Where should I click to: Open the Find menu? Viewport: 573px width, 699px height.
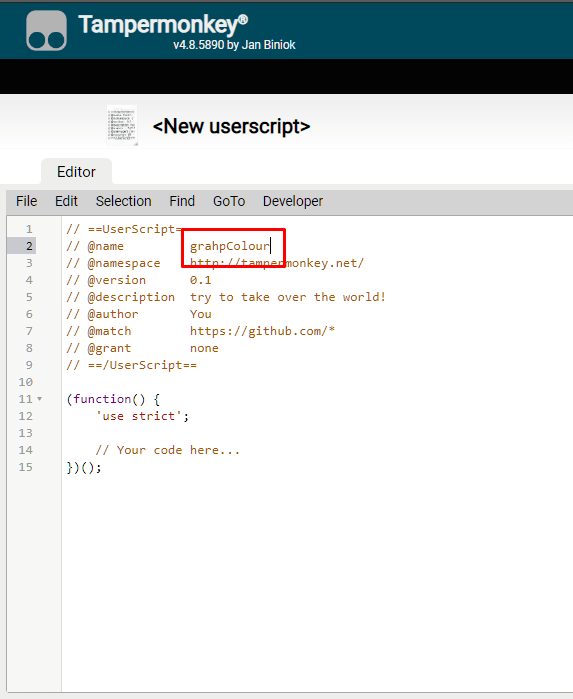click(x=182, y=201)
